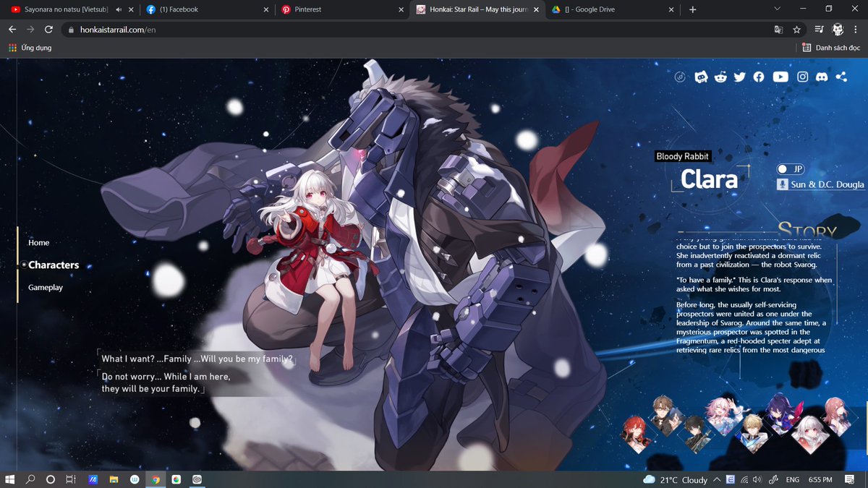Click the Sun & D.C. Dougla voice actor name
The height and width of the screenshot is (488, 868).
tap(827, 184)
